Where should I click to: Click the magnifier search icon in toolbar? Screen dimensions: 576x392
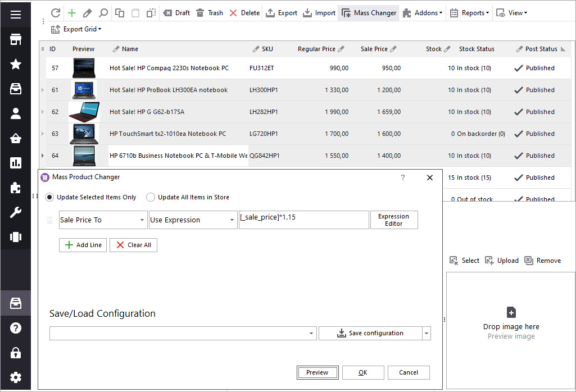pyautogui.click(x=103, y=13)
